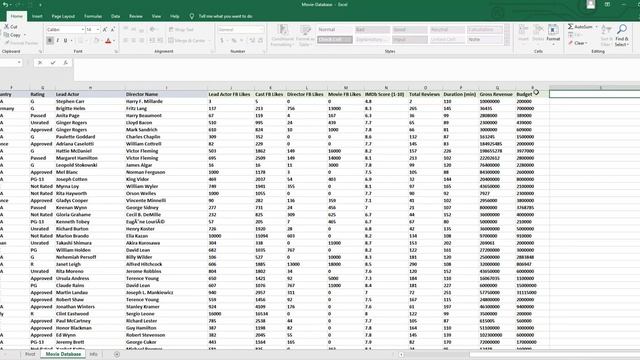The height and width of the screenshot is (360, 640).
Task: Open the Data ribbon tab
Action: [116, 16]
